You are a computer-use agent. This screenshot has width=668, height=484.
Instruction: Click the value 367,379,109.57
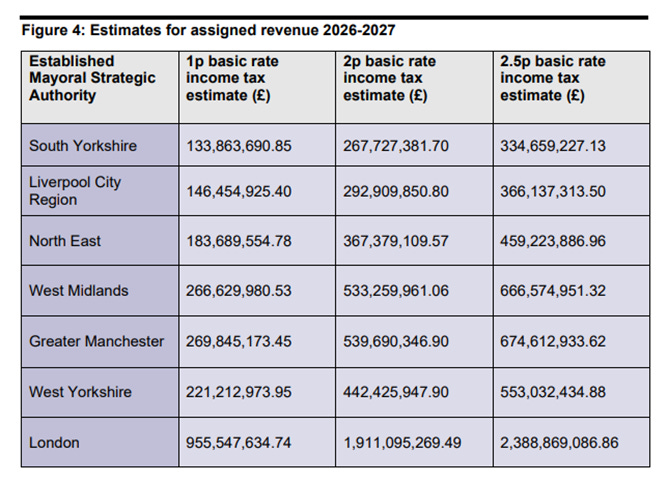396,241
